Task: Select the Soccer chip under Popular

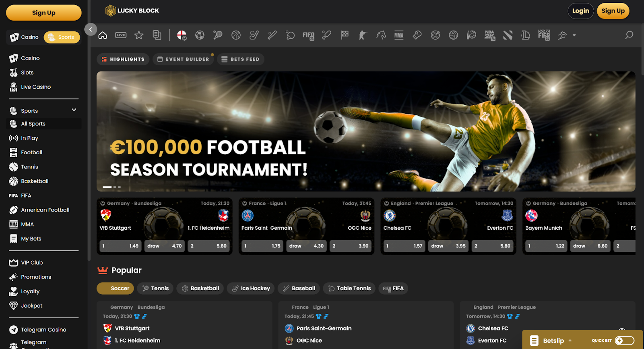Action: point(115,288)
